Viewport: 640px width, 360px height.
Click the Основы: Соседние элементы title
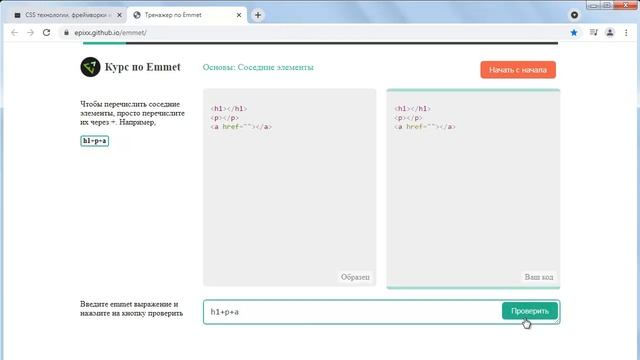(258, 67)
